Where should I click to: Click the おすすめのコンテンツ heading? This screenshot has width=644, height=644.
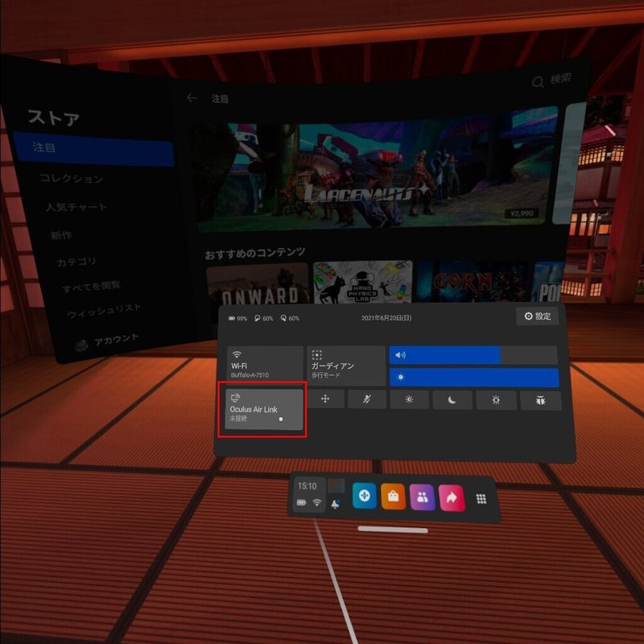pyautogui.click(x=255, y=253)
